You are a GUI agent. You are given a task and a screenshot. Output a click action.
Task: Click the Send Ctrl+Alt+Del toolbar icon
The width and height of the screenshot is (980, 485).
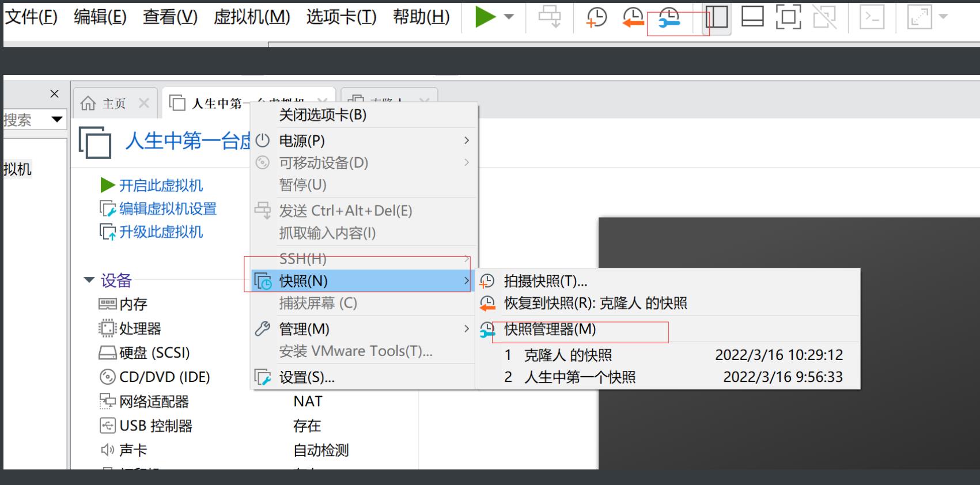[550, 17]
